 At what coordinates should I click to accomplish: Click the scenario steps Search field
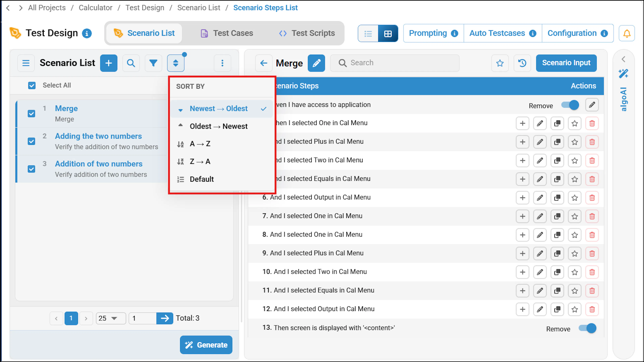394,63
